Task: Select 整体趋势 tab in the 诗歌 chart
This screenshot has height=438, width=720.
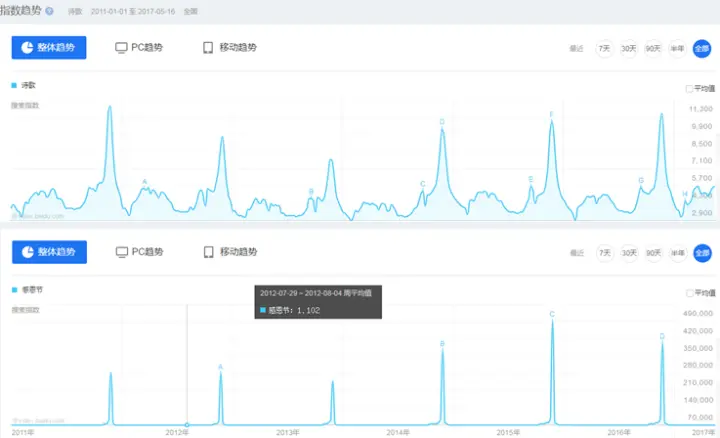Action: [x=49, y=48]
